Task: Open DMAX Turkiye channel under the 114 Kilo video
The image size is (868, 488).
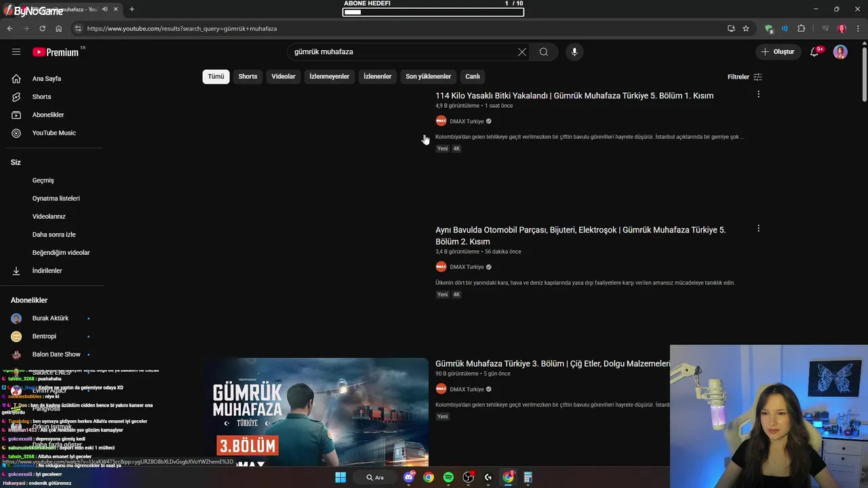Action: click(x=467, y=121)
